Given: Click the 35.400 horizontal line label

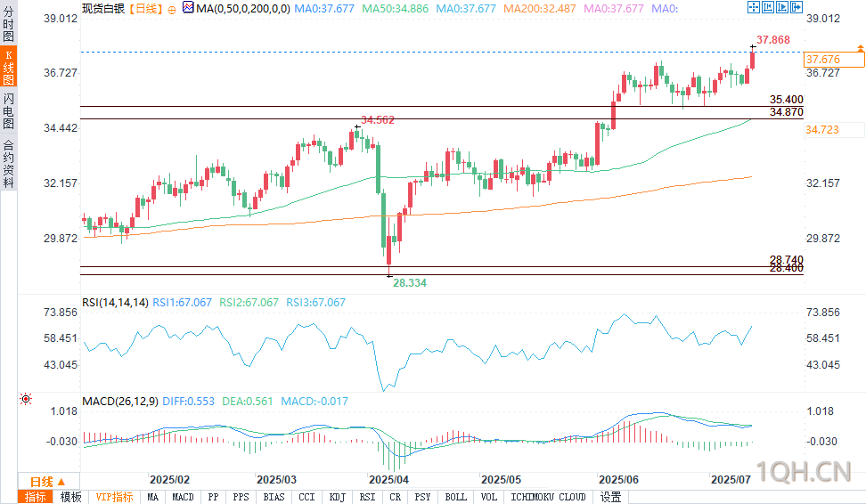Looking at the screenshot, I should coord(787,100).
